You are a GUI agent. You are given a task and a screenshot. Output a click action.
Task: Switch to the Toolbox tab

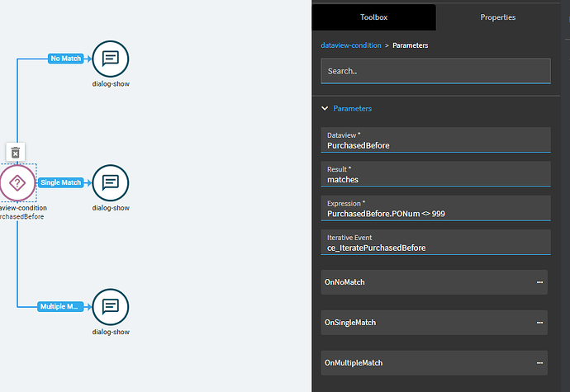point(373,17)
